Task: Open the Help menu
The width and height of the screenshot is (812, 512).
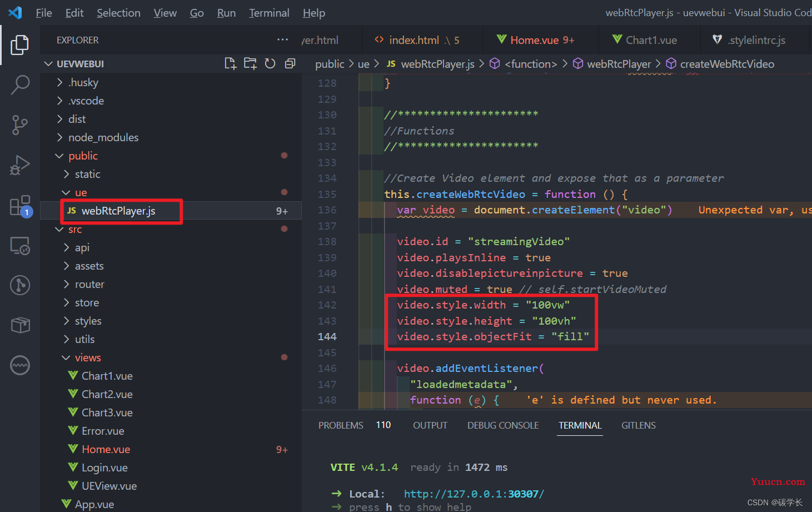Action: [314, 13]
